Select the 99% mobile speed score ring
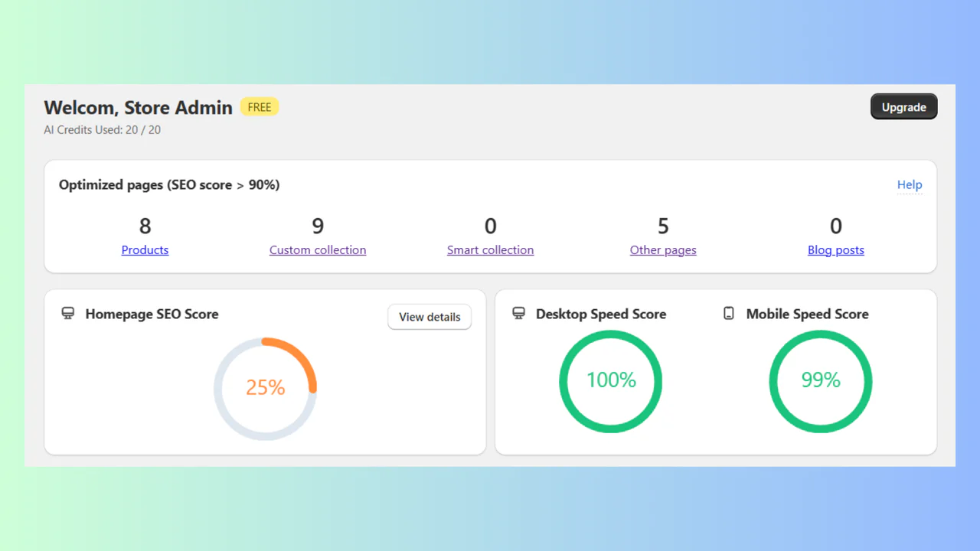The height and width of the screenshot is (551, 980). [821, 380]
